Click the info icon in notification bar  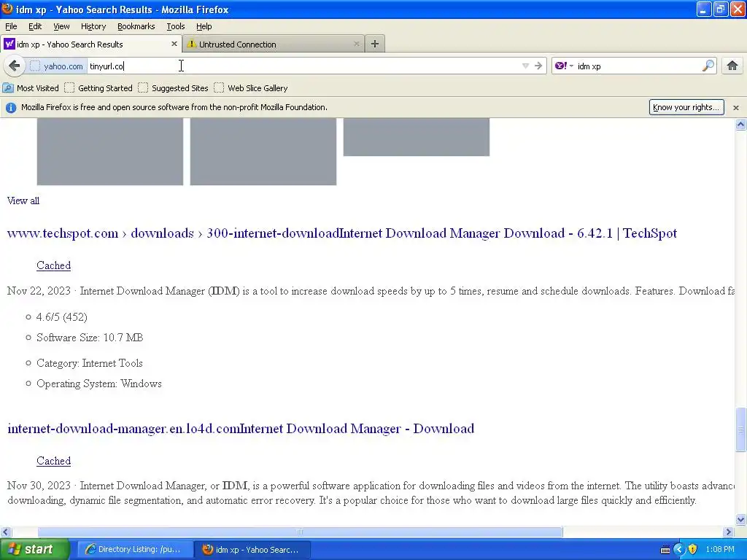tap(10, 108)
